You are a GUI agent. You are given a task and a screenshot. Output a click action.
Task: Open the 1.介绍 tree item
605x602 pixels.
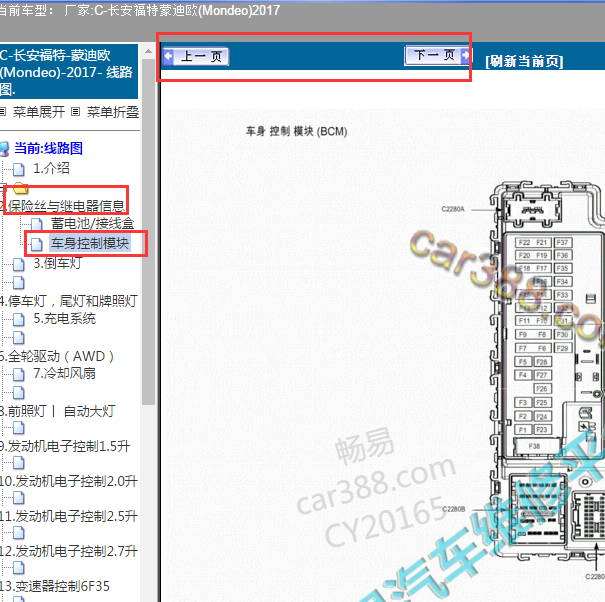[51, 168]
